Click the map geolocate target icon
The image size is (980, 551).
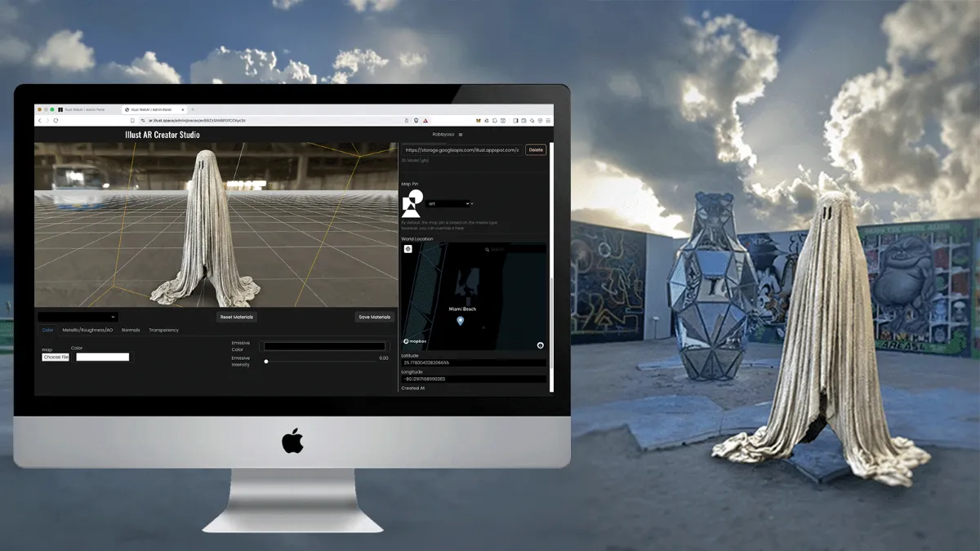(x=408, y=249)
